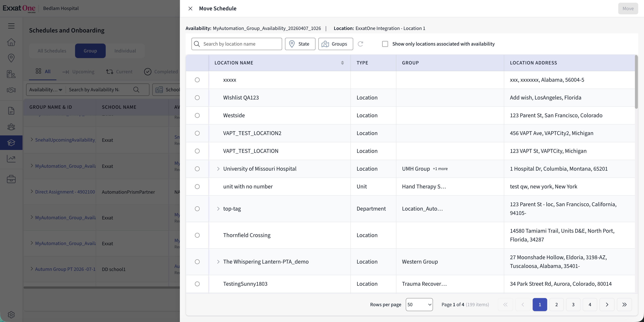Click current page 1 button

coord(540,305)
